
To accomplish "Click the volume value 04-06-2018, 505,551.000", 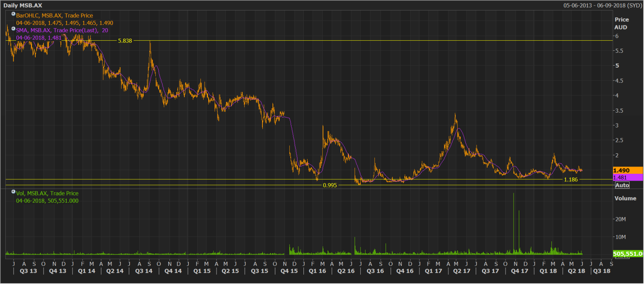I will point(47,201).
